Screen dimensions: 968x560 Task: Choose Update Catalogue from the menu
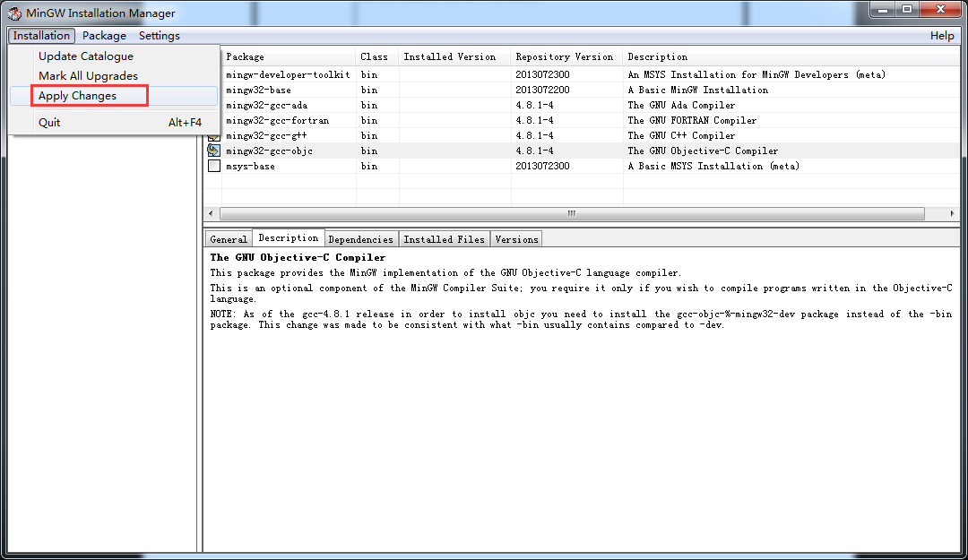click(114, 56)
